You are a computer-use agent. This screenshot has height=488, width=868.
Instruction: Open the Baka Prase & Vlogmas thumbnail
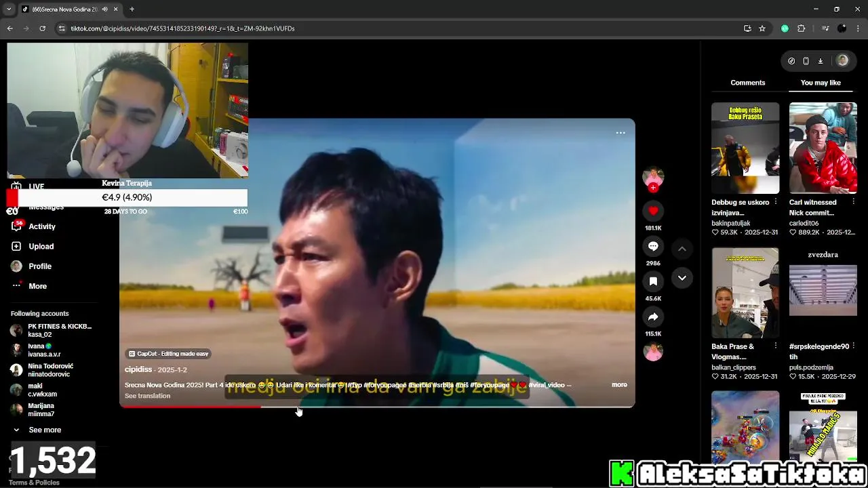pos(745,293)
